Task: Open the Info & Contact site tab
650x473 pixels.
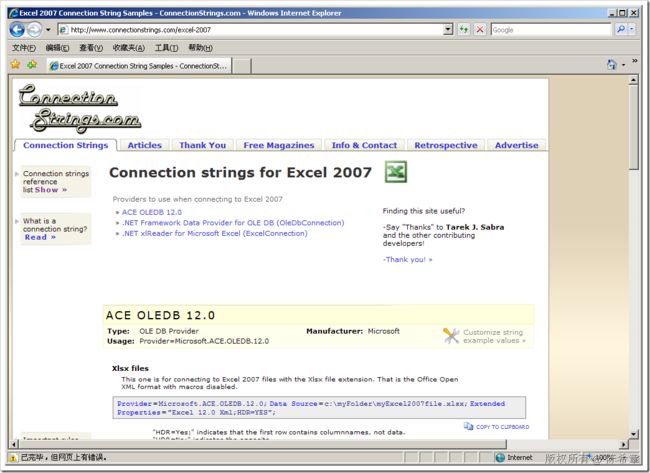Action: pyautogui.click(x=364, y=145)
